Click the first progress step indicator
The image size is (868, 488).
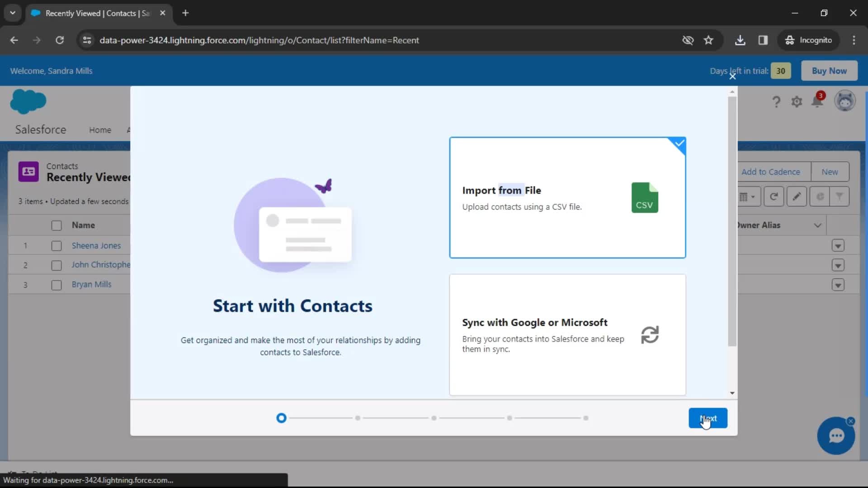(x=281, y=418)
